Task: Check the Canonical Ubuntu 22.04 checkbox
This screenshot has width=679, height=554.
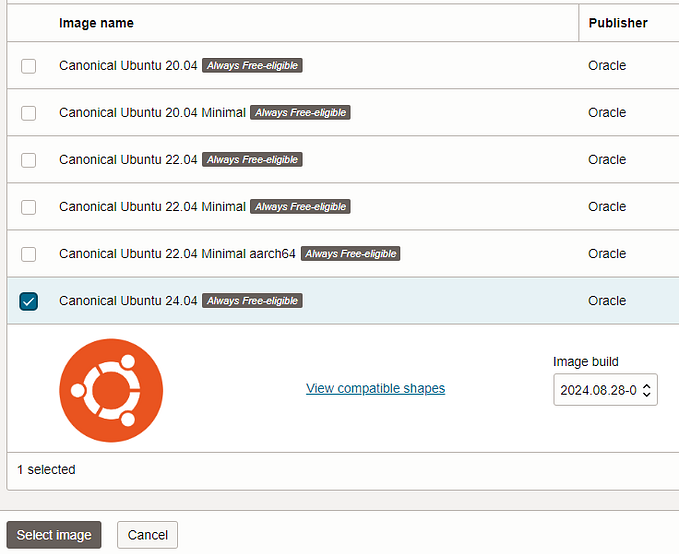Action: point(29,160)
